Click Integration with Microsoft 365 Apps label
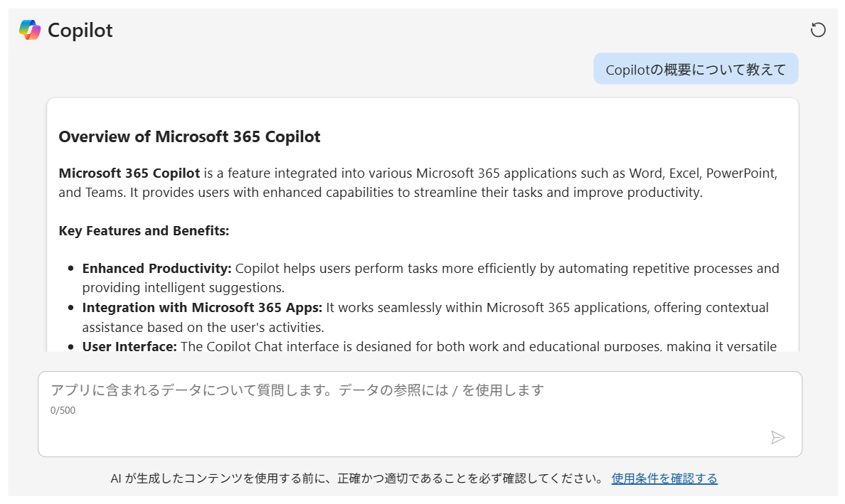 202,308
